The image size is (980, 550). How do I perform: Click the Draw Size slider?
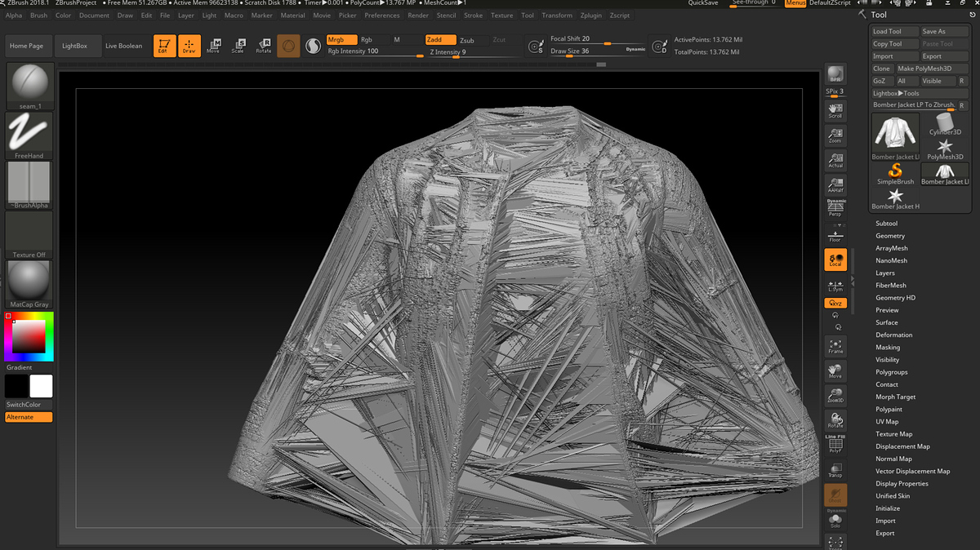tap(597, 51)
